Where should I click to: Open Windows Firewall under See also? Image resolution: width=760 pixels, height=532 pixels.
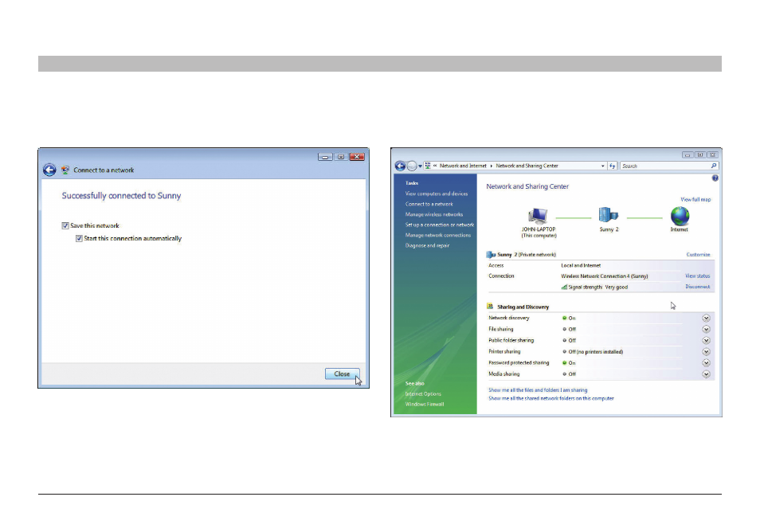425,404
